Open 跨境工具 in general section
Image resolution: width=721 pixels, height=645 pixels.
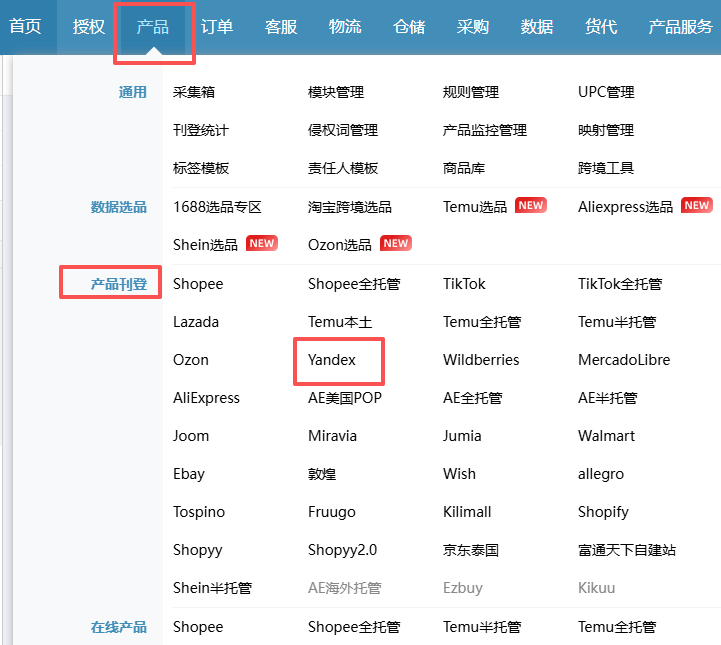tap(606, 168)
